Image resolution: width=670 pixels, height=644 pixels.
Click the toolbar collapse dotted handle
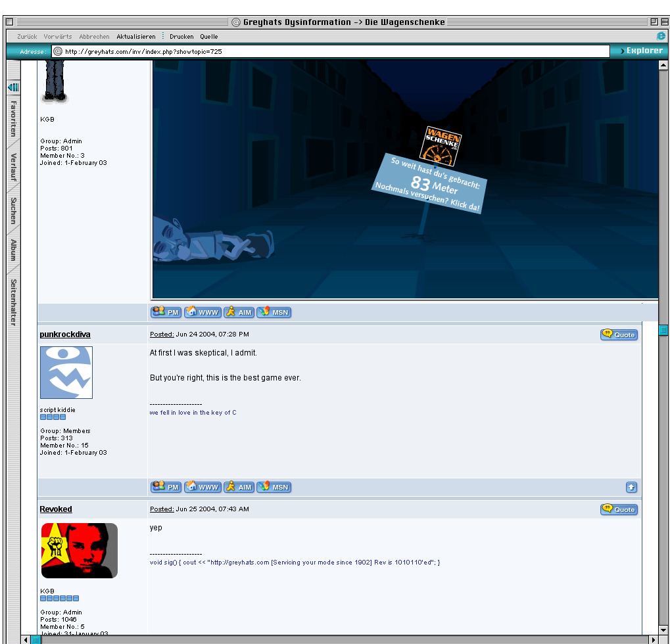coord(163,36)
